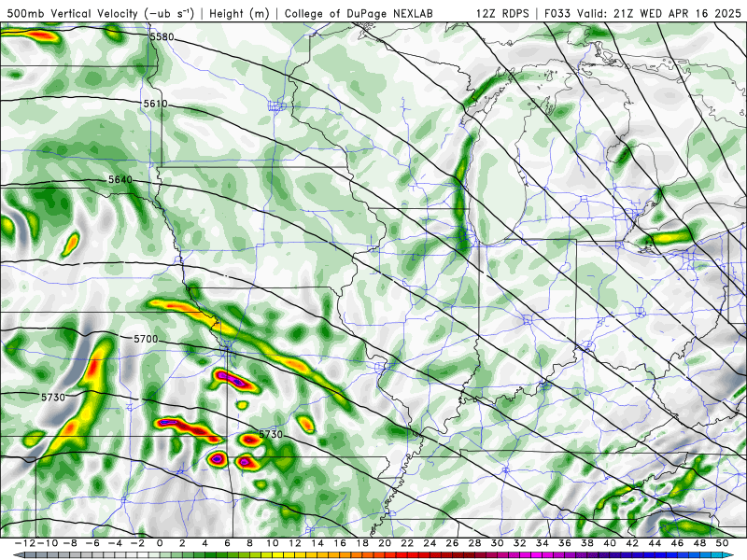Click the 5700 height contour label
Image resolution: width=747 pixels, height=560 pixels.
[146, 339]
